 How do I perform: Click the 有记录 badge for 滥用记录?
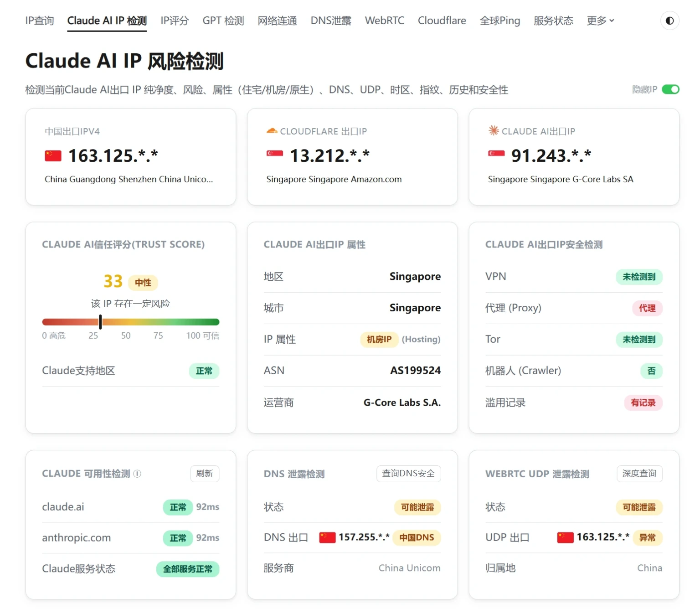643,403
